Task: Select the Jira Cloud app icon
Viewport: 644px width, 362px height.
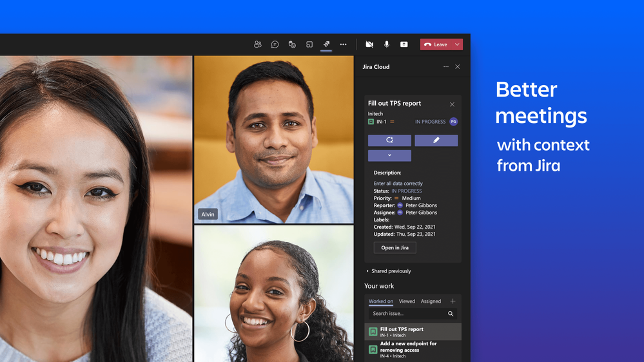Action: coord(326,44)
